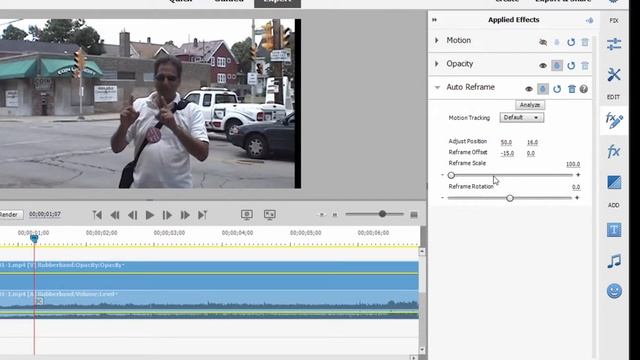Delete the Auto Reframe effect trash icon
The height and width of the screenshot is (360, 640).
[x=571, y=89]
